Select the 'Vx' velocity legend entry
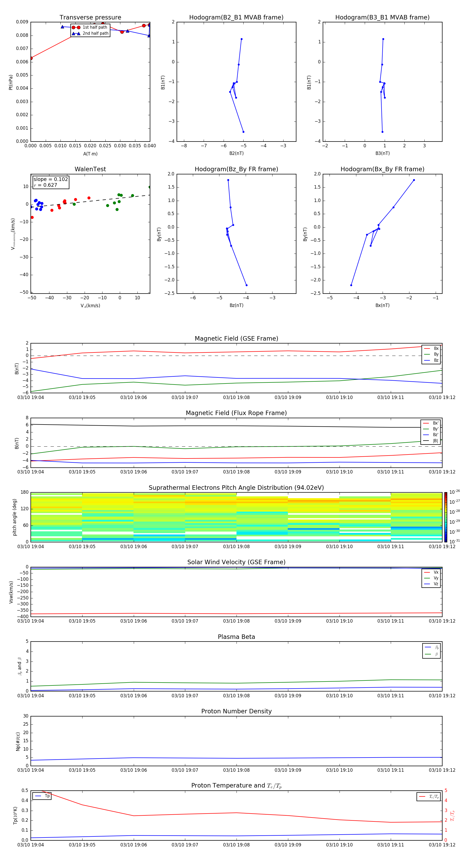This screenshot has width=473, height=868. pyautogui.click(x=431, y=572)
